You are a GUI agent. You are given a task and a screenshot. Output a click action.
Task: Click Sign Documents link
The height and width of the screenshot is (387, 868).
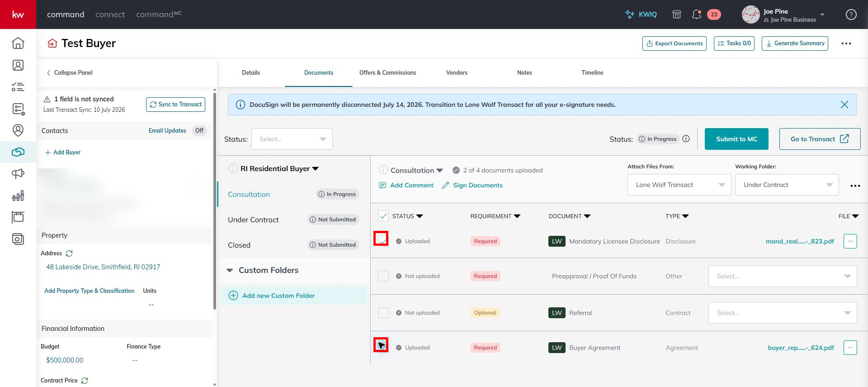tap(472, 185)
